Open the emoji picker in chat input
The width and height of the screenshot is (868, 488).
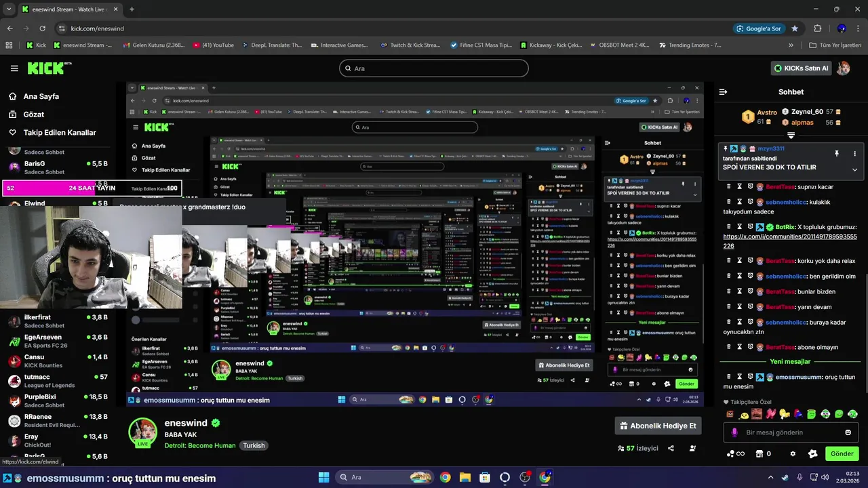coord(848,432)
